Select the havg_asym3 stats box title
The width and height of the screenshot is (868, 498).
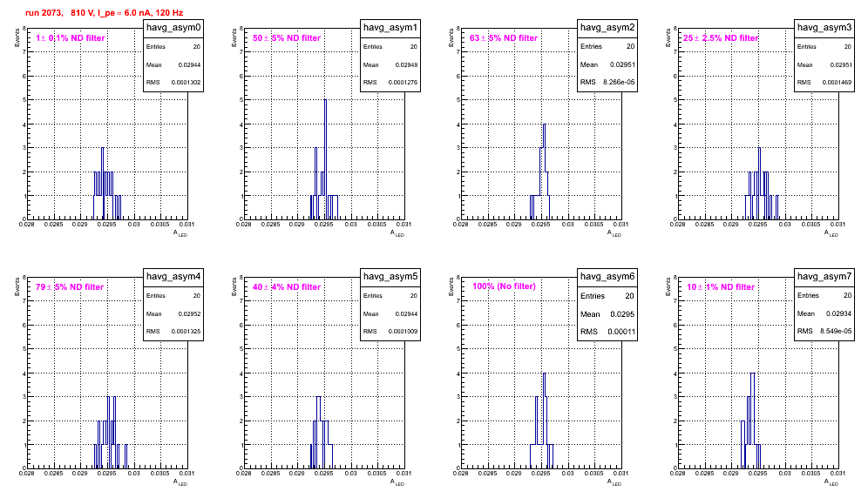(x=824, y=27)
